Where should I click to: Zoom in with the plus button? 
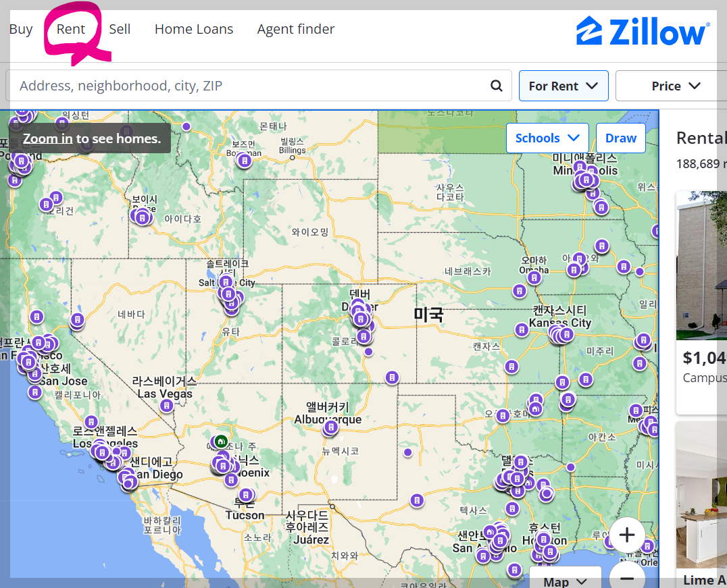[x=627, y=535]
